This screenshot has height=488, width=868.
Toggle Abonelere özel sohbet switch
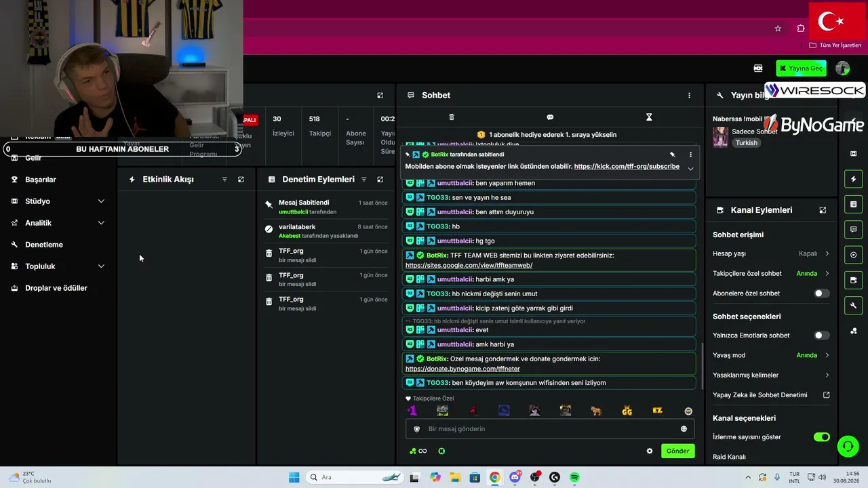pyautogui.click(x=821, y=293)
